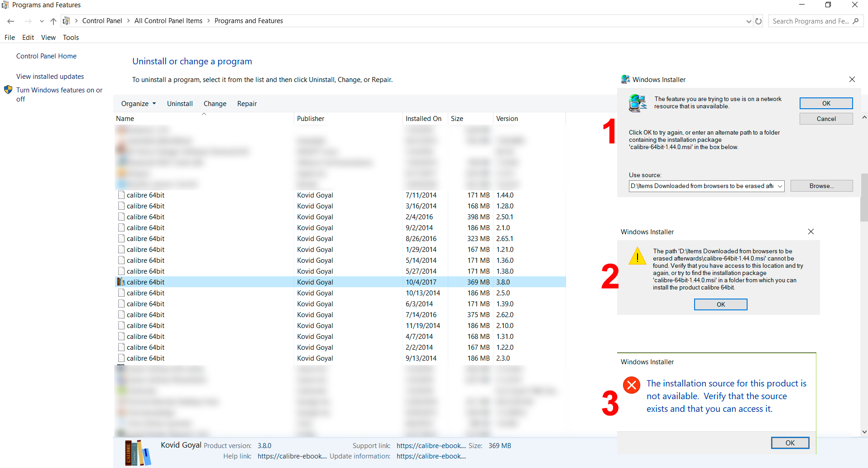Click OK in the network resource dialog

tap(826, 103)
